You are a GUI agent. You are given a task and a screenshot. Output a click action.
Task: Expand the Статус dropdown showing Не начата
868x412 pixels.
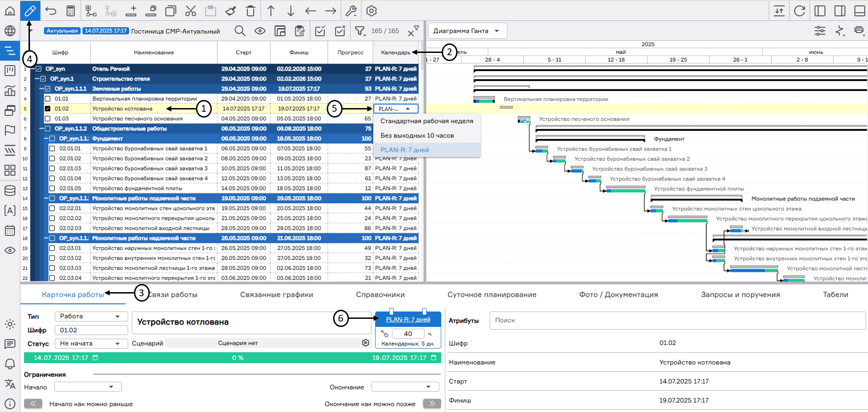click(x=91, y=343)
